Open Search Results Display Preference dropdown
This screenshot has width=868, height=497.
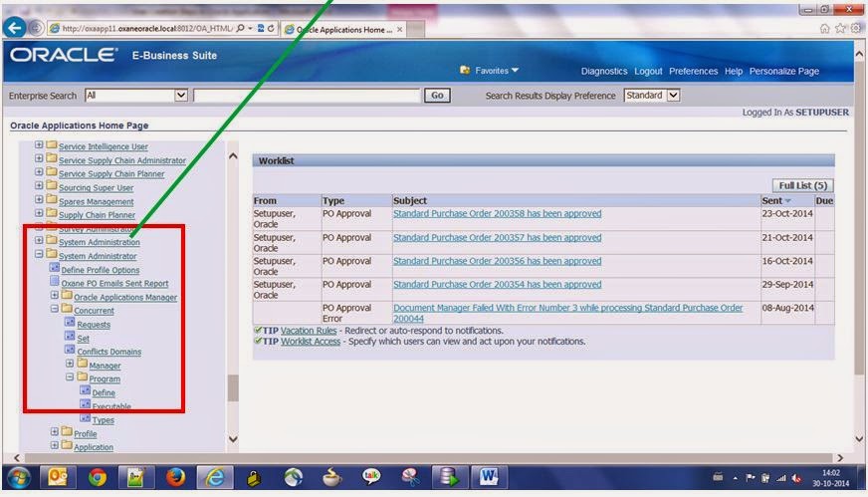(673, 96)
